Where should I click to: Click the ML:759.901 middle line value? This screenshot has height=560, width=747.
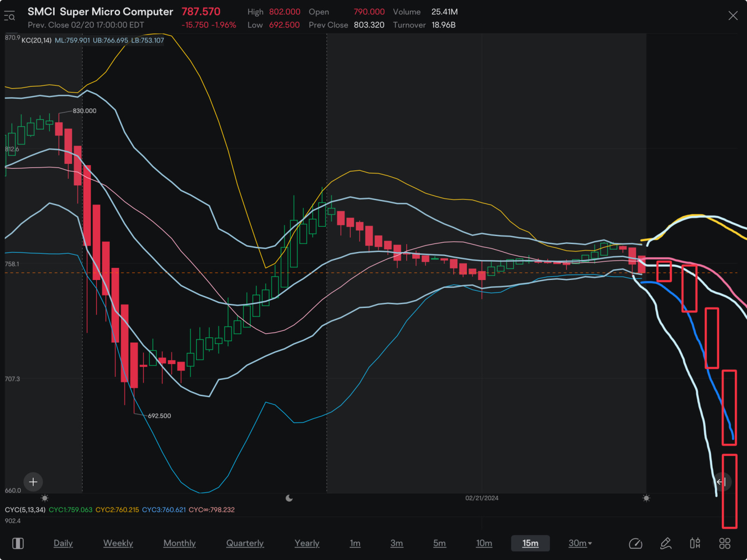72,41
